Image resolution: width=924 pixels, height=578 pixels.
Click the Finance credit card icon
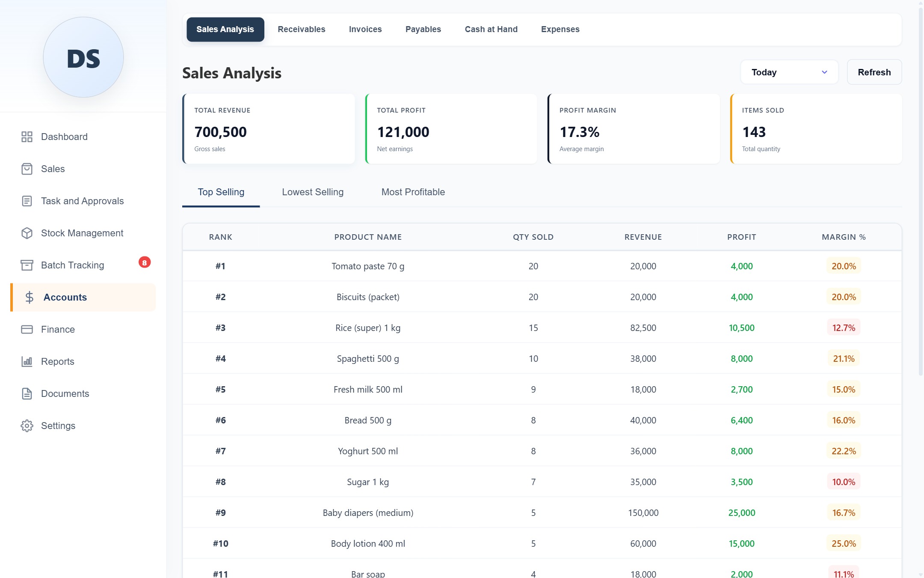(27, 329)
